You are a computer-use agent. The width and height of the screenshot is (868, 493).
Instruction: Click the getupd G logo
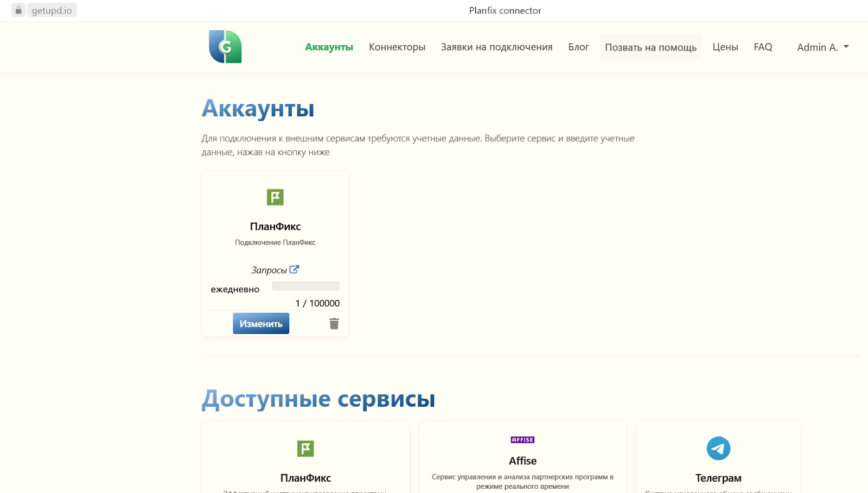[225, 47]
